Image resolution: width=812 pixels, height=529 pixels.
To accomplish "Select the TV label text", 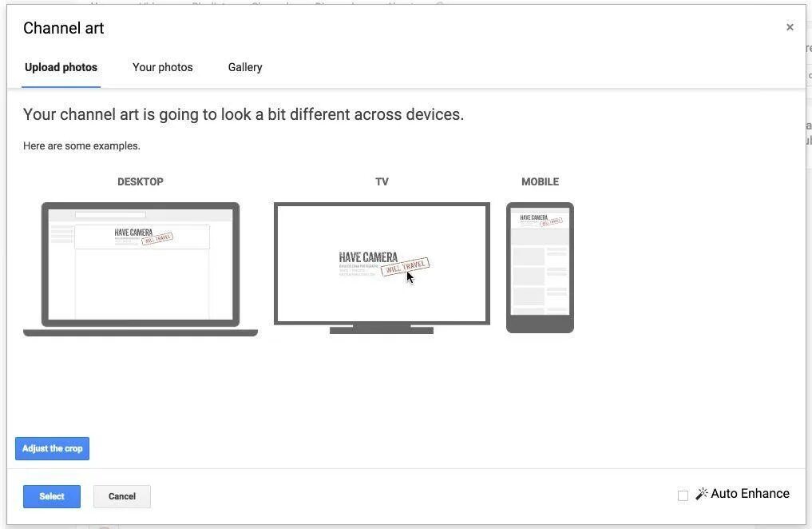I will point(382,182).
